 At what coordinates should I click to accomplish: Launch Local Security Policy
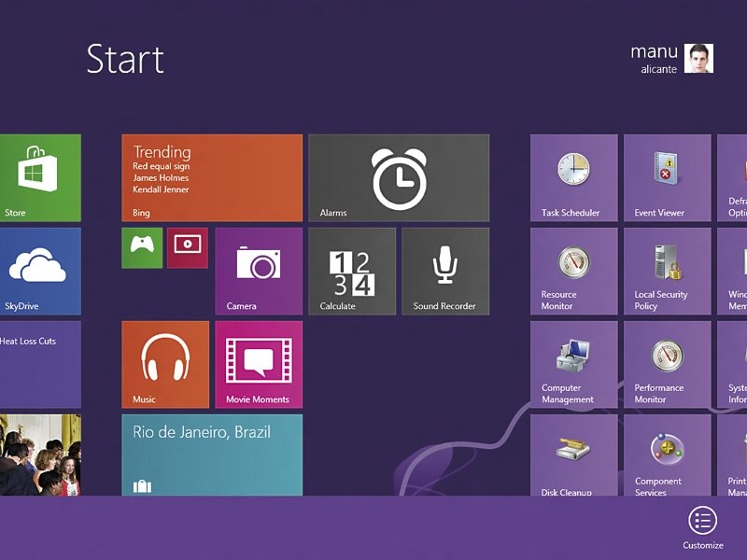(668, 271)
